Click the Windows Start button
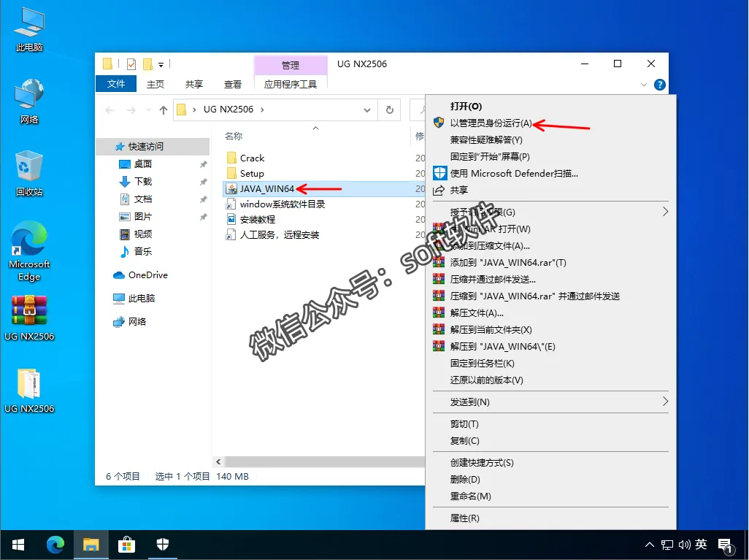 click(18, 545)
